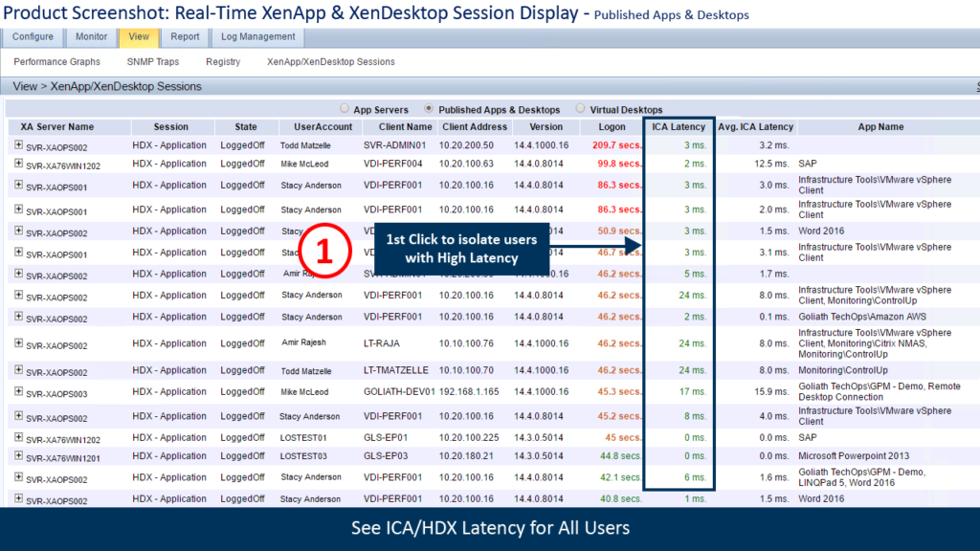Screen dimensions: 980x551
Task: Switch to the Report tab
Action: point(185,37)
